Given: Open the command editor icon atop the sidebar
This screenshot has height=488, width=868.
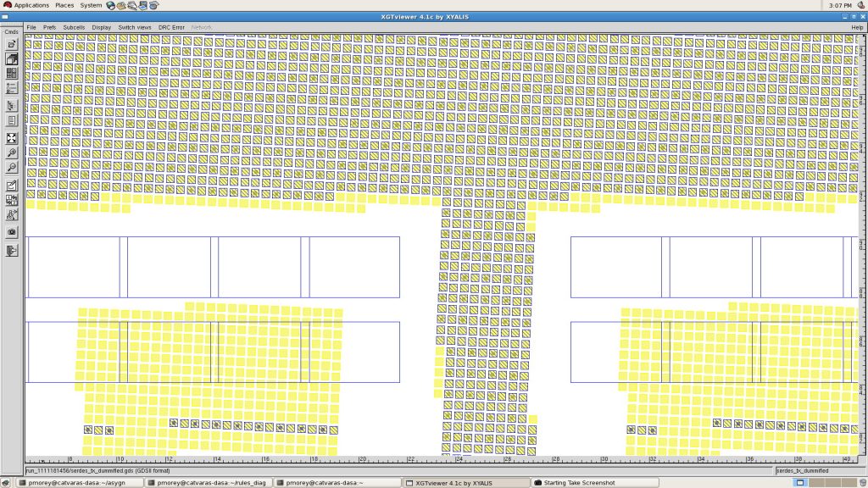Looking at the screenshot, I should coord(11,43).
